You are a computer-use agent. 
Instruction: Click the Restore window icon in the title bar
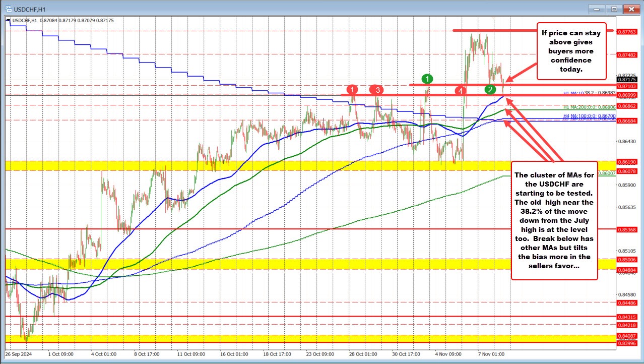coord(614,9)
